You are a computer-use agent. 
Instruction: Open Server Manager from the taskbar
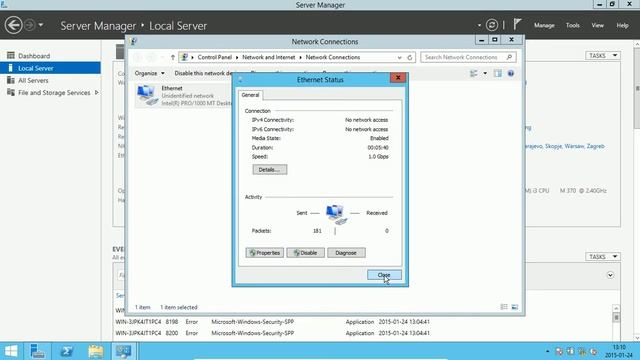[37, 351]
